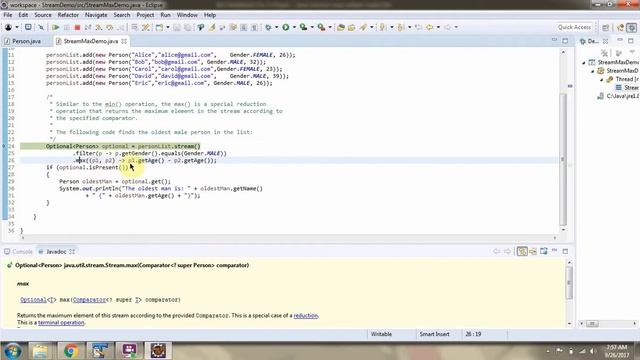640x360 pixels.
Task: Switch to the Java perspective icon
Action: (621, 27)
